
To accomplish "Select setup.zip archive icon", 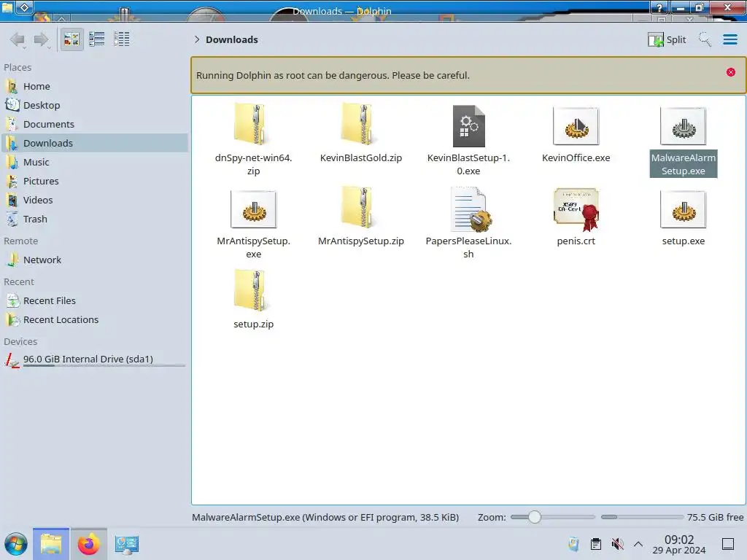I will coord(253,291).
